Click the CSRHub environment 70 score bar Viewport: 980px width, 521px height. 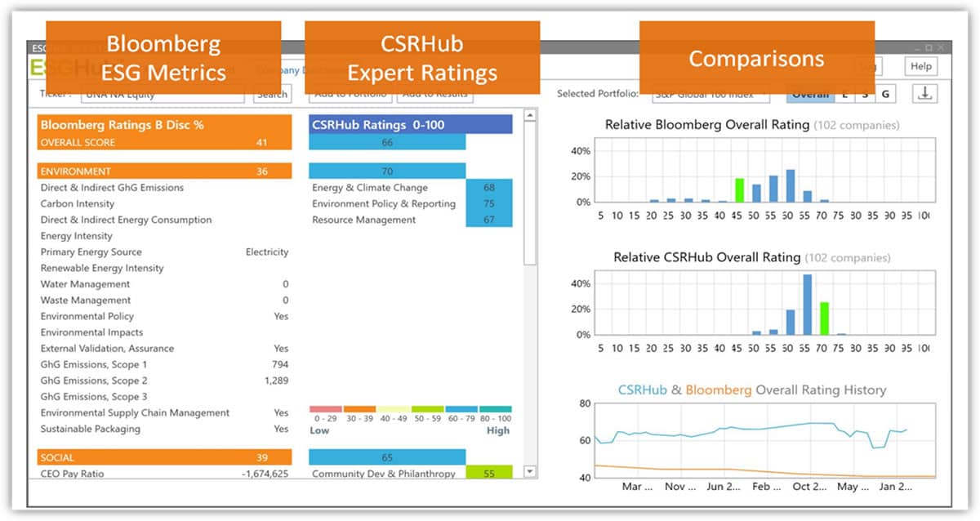coord(387,171)
